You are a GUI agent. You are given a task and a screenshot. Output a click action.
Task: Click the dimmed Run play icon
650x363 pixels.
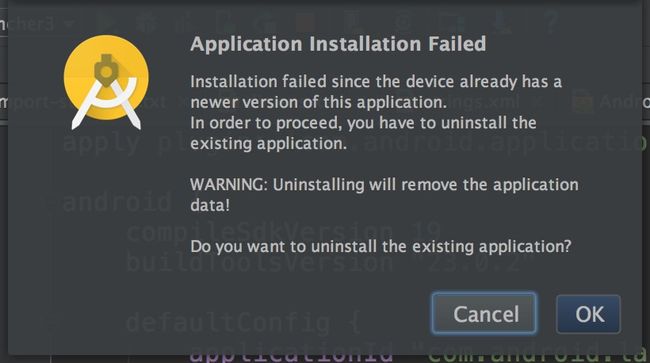click(106, 23)
